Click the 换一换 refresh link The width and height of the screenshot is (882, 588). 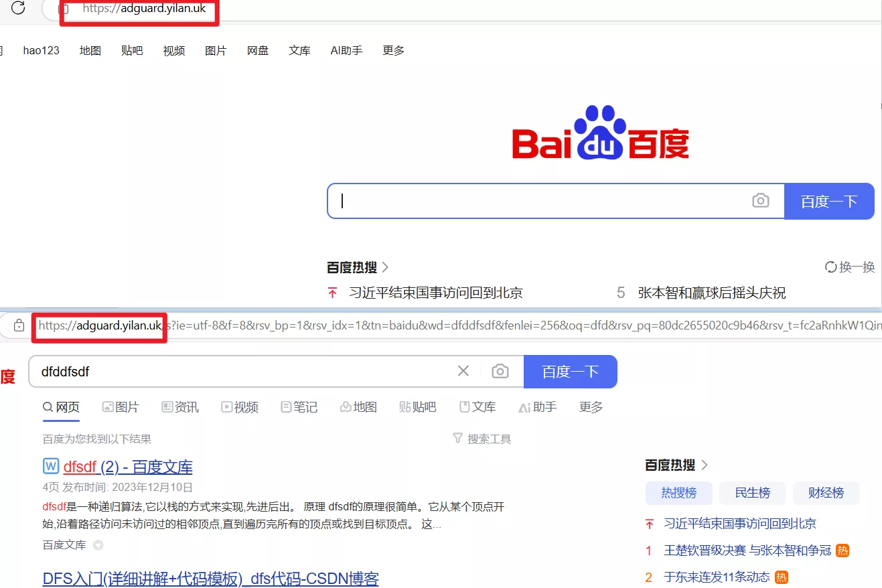point(851,267)
